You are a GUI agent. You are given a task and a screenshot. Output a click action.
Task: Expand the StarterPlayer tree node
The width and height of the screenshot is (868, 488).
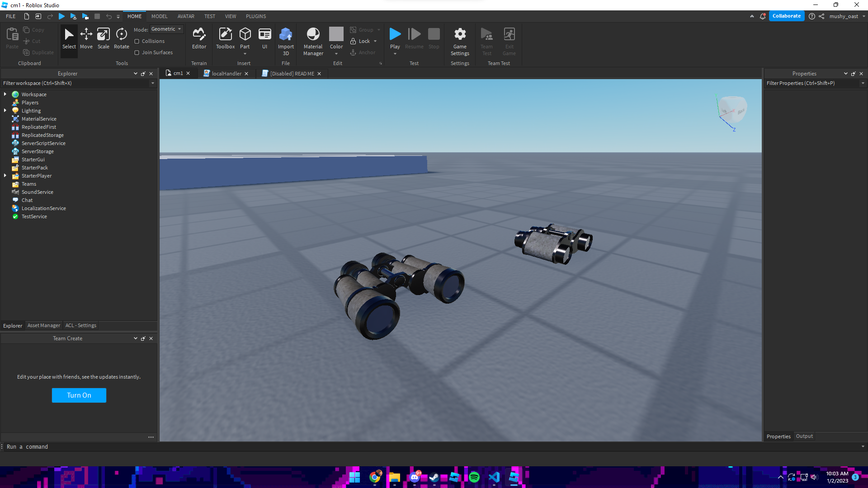[x=5, y=176]
